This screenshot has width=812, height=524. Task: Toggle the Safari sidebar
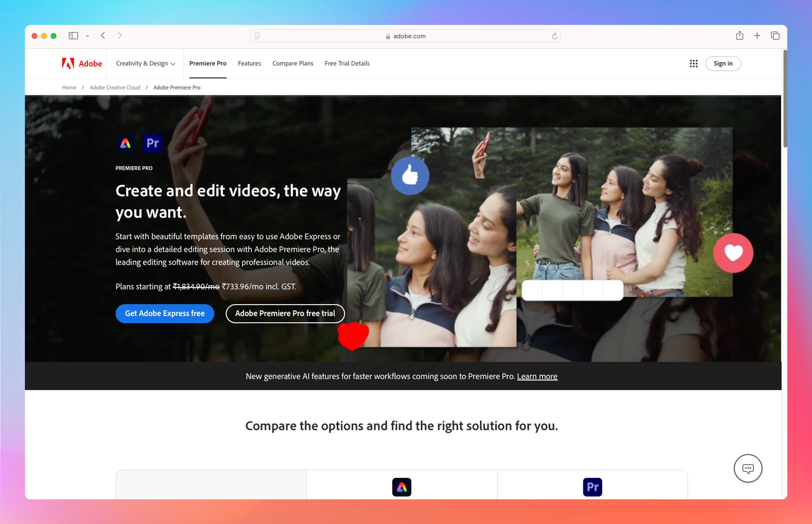pos(73,36)
